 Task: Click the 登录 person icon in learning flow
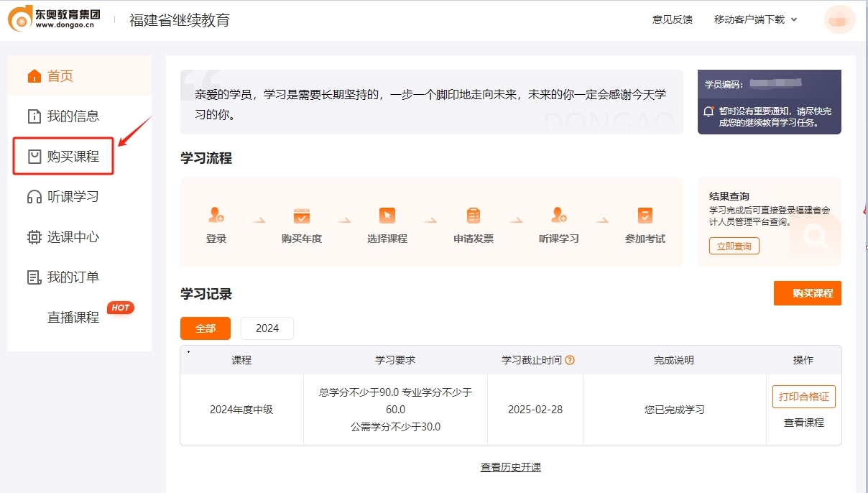pyautogui.click(x=216, y=216)
